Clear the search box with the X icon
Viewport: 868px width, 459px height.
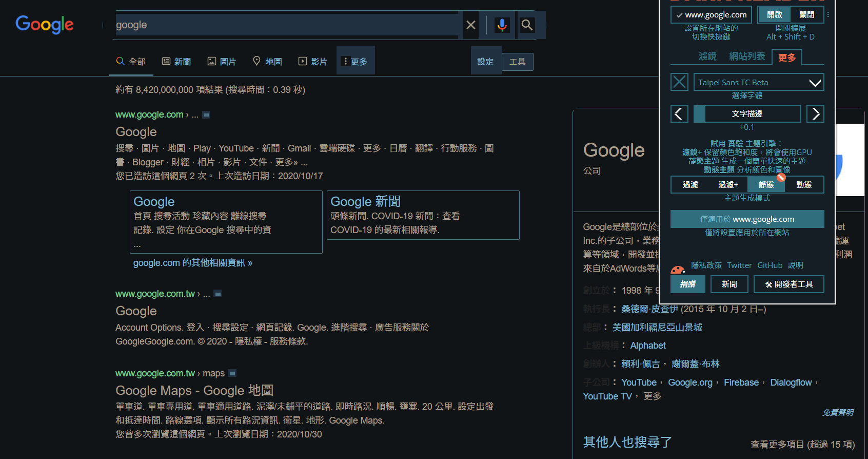[x=470, y=25]
